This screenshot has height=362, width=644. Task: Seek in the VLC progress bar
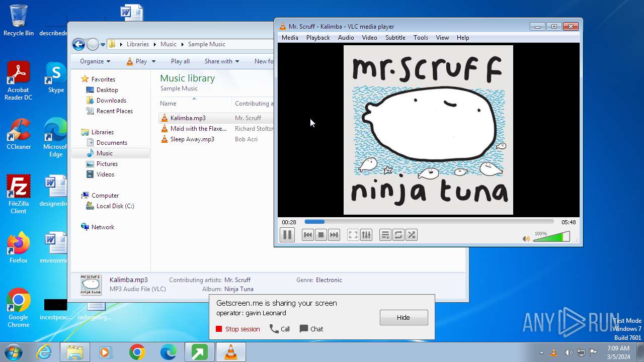click(x=429, y=222)
